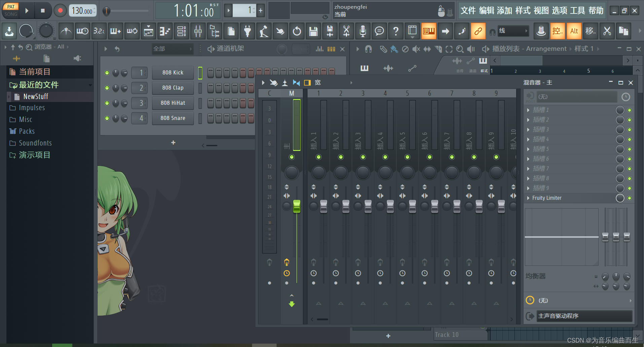Open online help via the question mark icon

tap(396, 31)
